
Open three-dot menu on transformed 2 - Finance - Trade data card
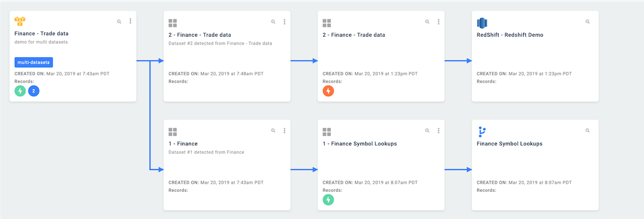[438, 22]
